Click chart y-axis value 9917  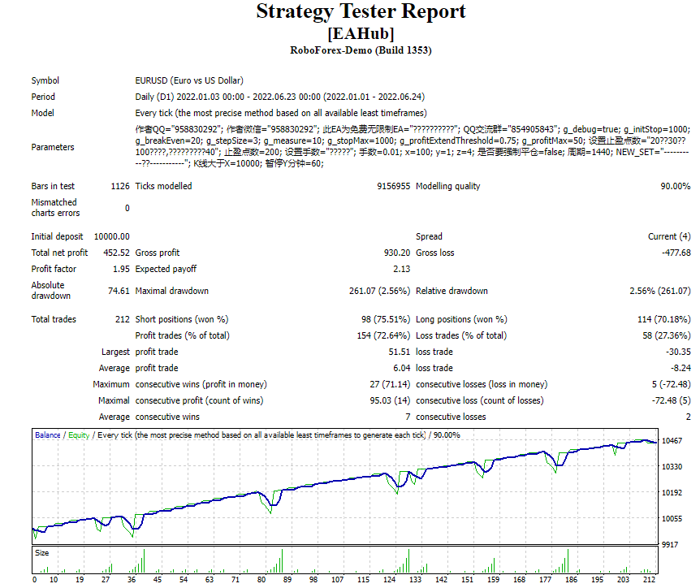click(670, 544)
